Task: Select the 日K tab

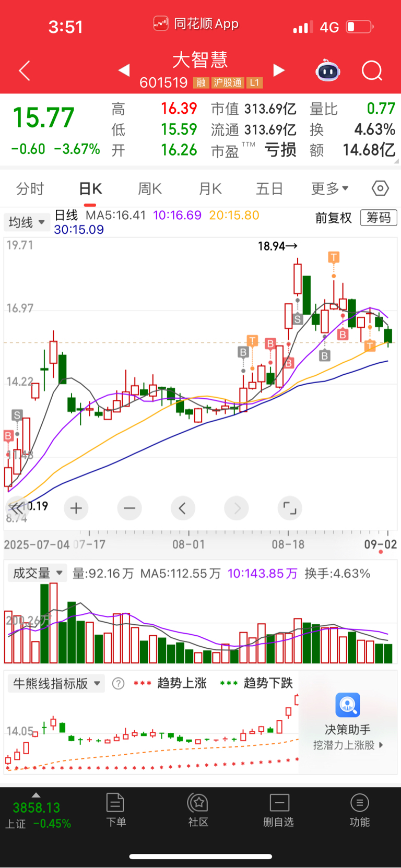Action: (x=90, y=188)
